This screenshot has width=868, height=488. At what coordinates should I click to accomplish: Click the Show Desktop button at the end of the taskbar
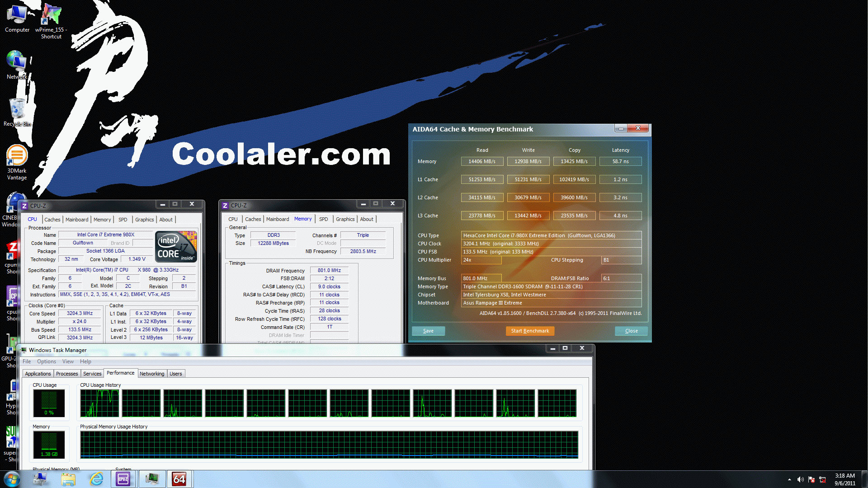tap(864, 479)
